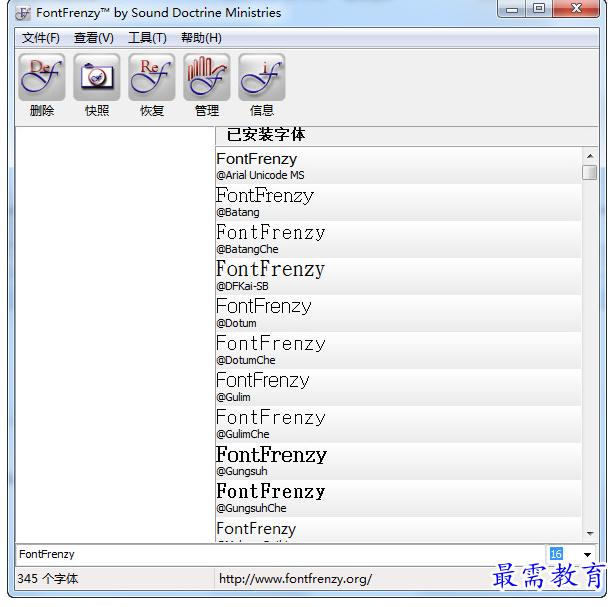Open the font manager (管理) hand icon
Viewport: 614px width, 607px height.
click(x=207, y=77)
